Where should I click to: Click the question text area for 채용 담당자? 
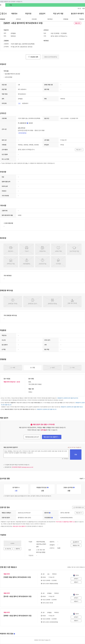[x=36, y=454]
